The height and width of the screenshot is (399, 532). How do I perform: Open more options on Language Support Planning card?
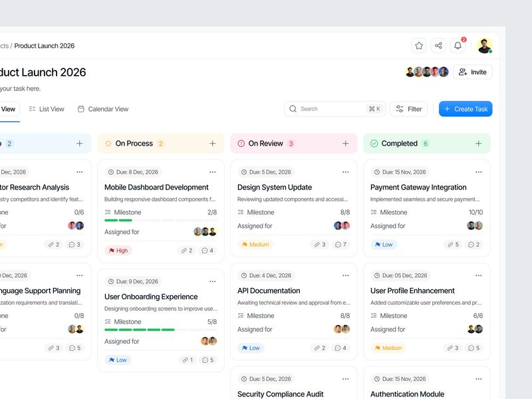point(79,275)
